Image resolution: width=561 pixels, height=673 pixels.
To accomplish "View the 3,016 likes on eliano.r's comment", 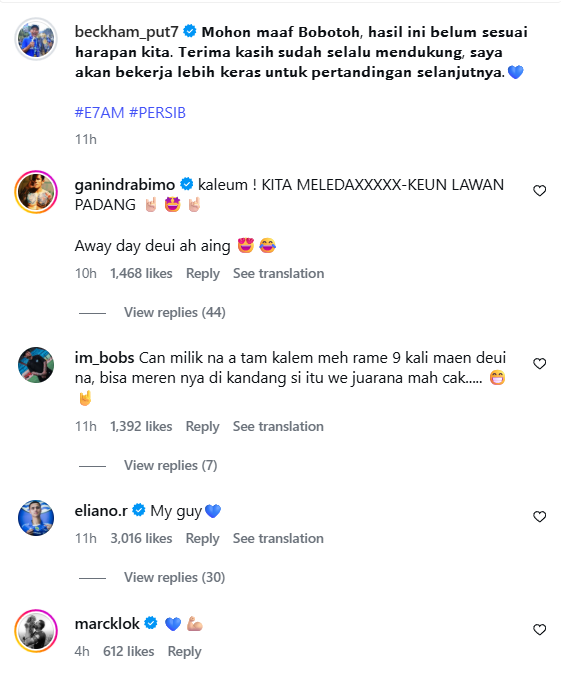I will (141, 538).
